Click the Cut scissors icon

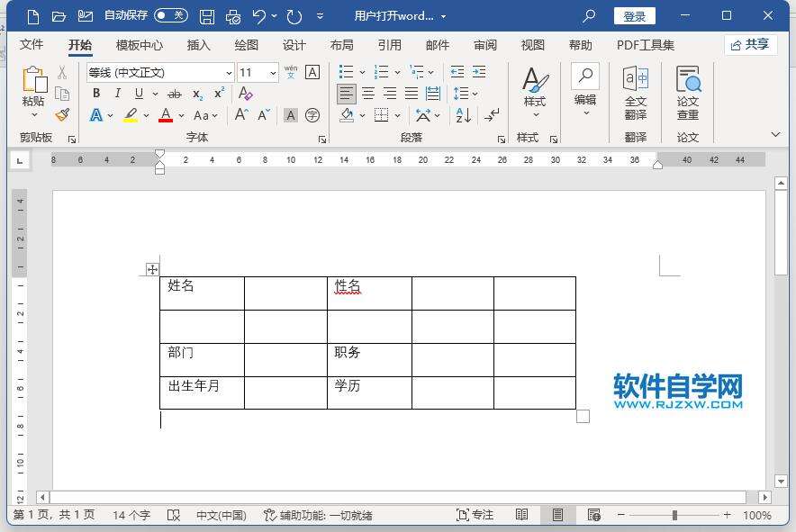[62, 73]
